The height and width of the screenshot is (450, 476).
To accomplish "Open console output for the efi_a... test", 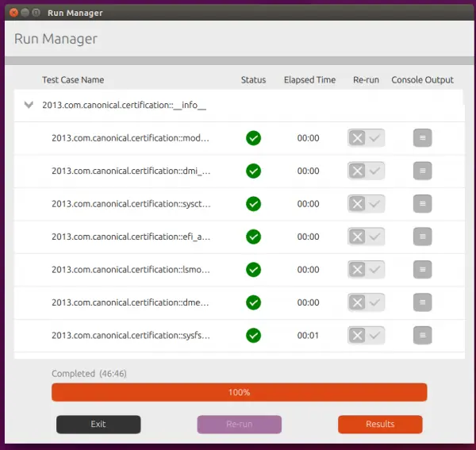I will pyautogui.click(x=422, y=237).
